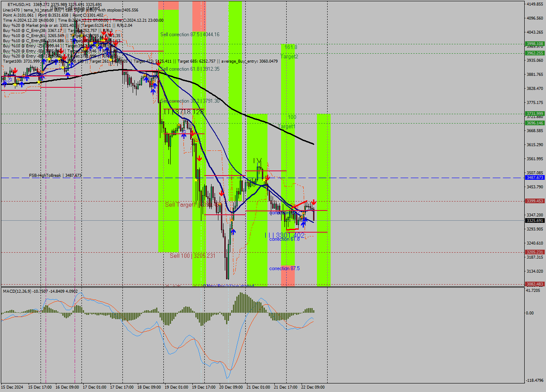
Task: Select the 'Target1' label on the chart
Action: (287, 127)
